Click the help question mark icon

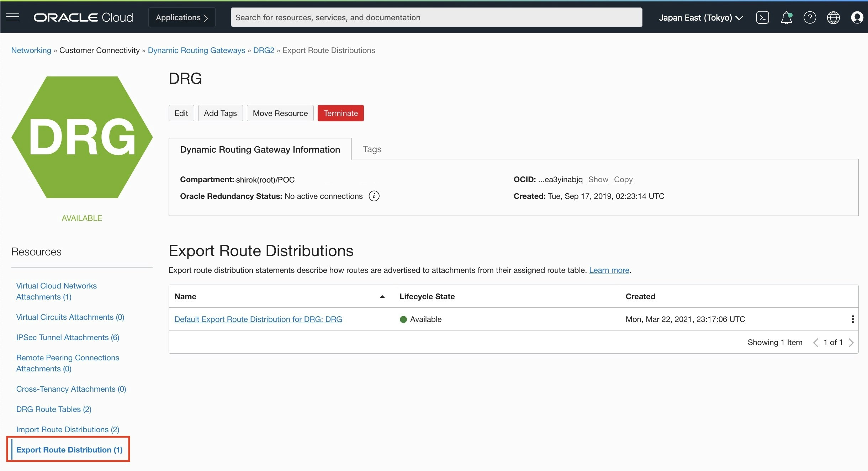point(810,17)
